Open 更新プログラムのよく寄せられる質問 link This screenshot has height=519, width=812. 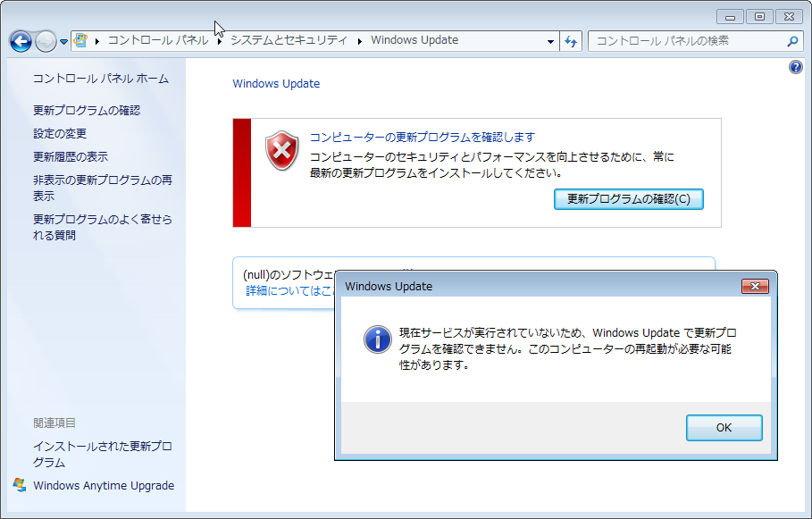pos(103,227)
